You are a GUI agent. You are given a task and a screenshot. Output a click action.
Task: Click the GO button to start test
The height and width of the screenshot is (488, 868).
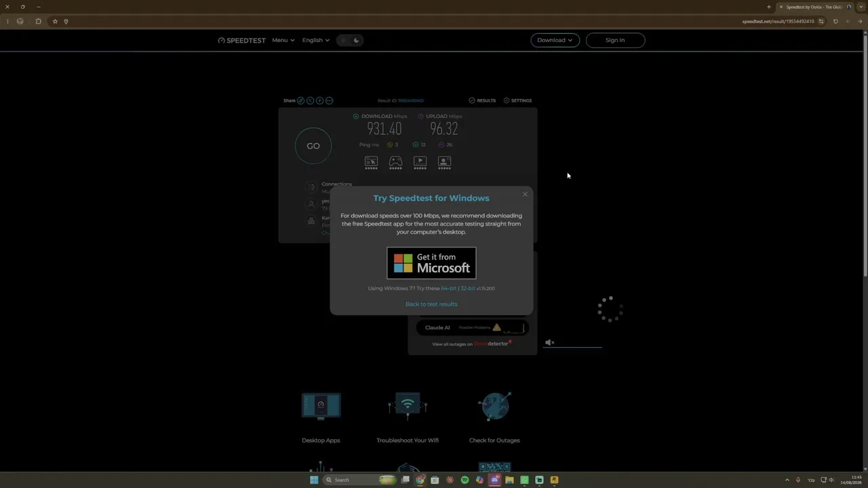pos(313,146)
